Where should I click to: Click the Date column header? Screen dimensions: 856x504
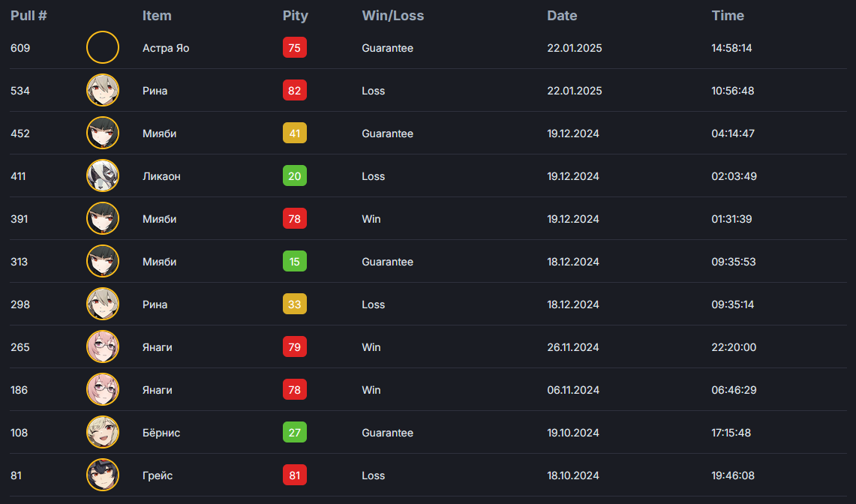pos(563,15)
